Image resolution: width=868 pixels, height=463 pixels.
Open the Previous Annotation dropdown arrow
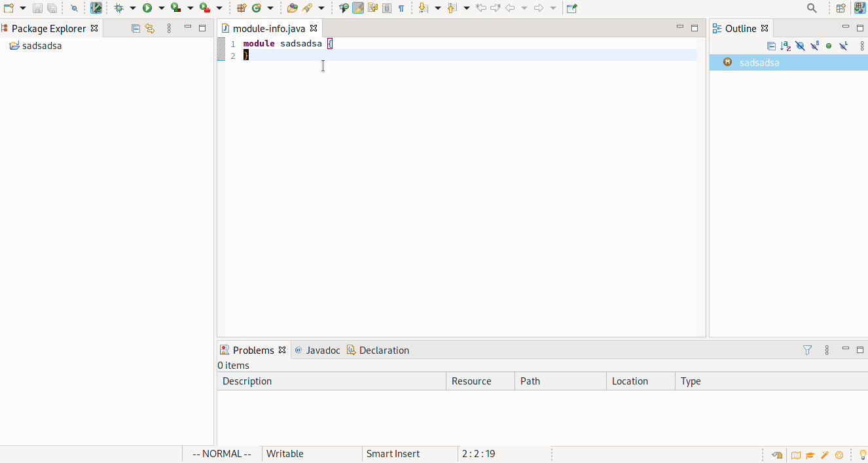click(x=467, y=8)
